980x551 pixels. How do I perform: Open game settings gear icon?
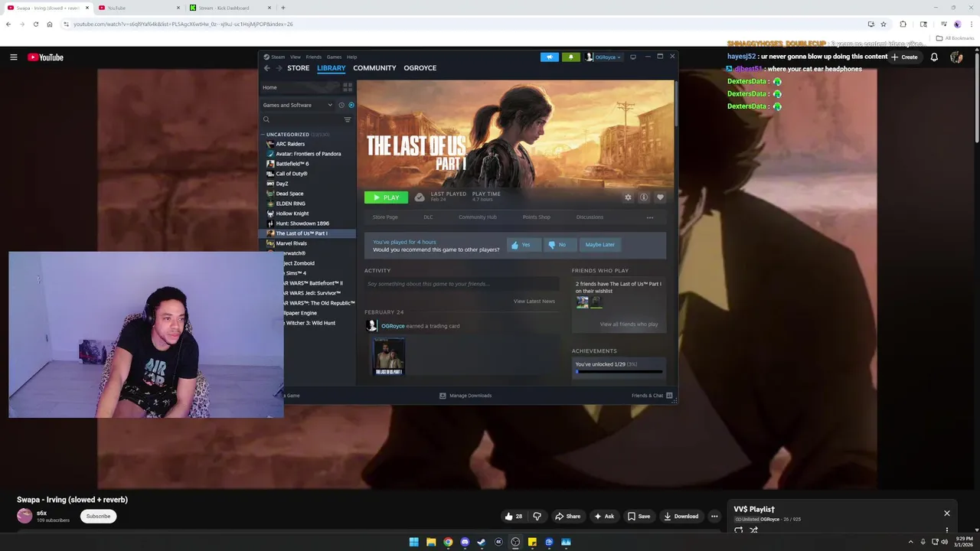pos(628,197)
